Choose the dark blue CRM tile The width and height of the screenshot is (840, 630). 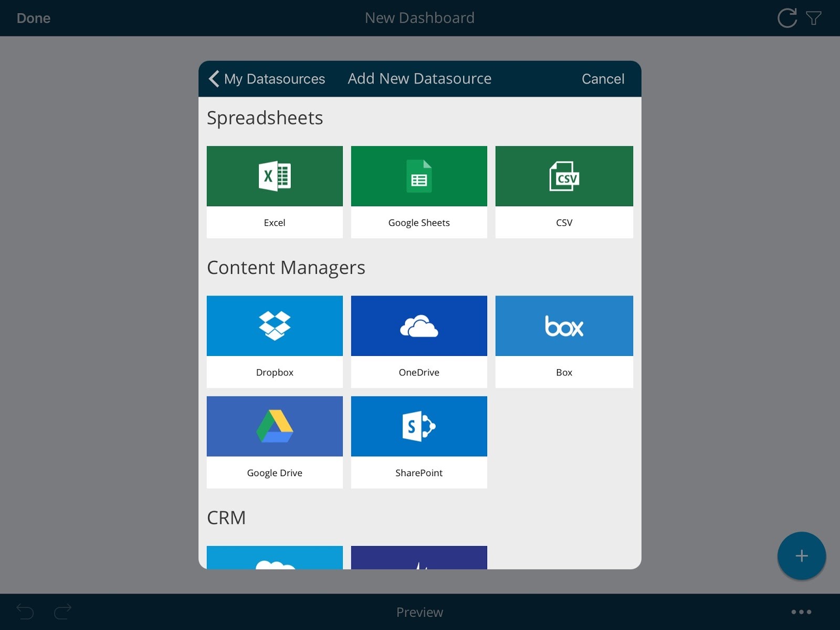click(419, 558)
